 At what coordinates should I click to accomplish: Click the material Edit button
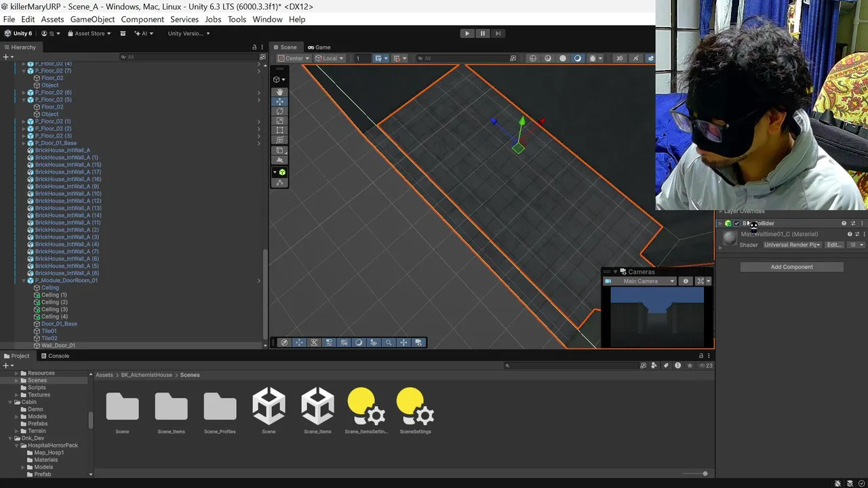pos(833,245)
